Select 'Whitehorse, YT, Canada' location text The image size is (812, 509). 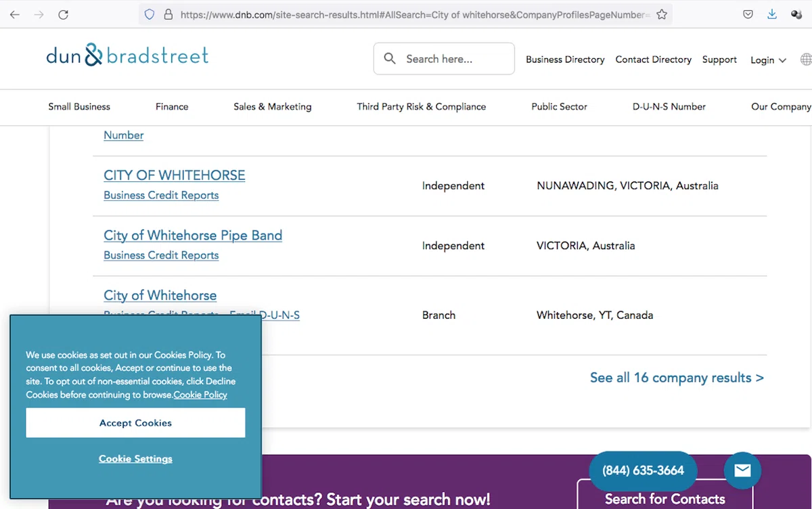595,315
